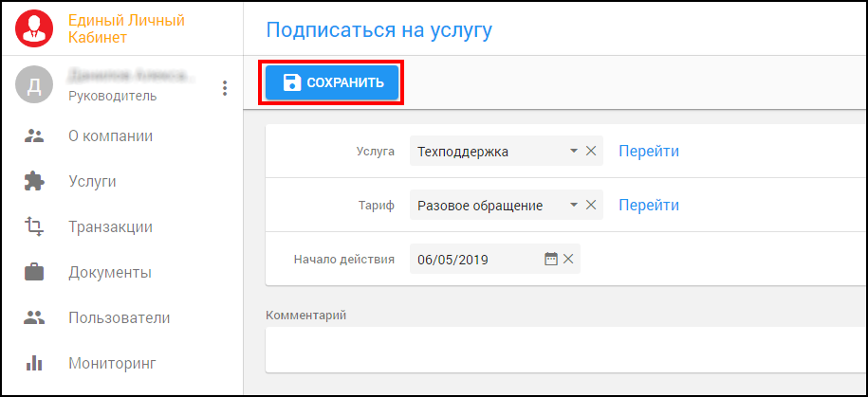The width and height of the screenshot is (868, 397).
Task: Click the people icon beside О компании
Action: click(x=34, y=135)
